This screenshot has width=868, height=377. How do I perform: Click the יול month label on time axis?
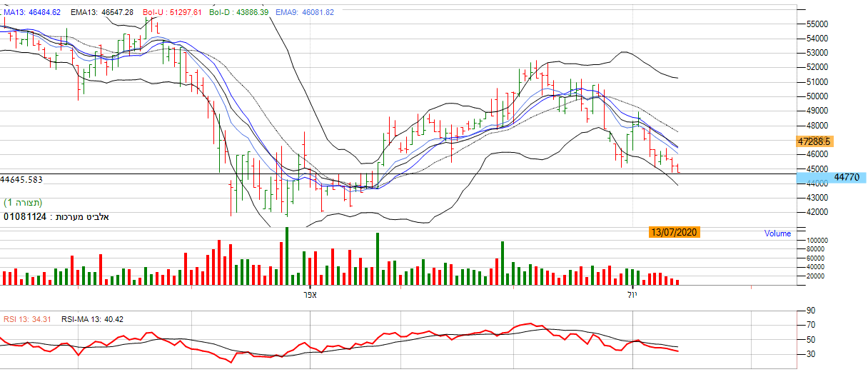pos(632,294)
